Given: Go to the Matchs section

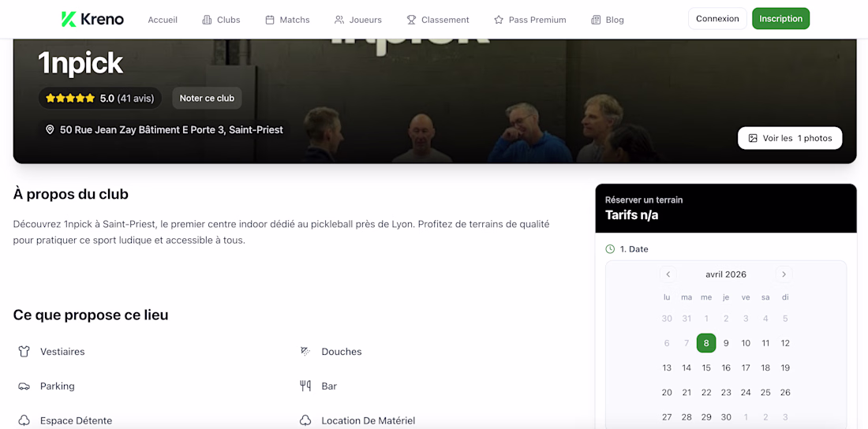Looking at the screenshot, I should pyautogui.click(x=287, y=20).
